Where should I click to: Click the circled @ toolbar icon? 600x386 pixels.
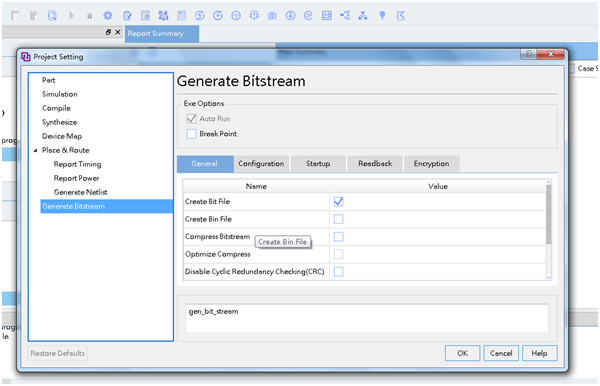(308, 16)
